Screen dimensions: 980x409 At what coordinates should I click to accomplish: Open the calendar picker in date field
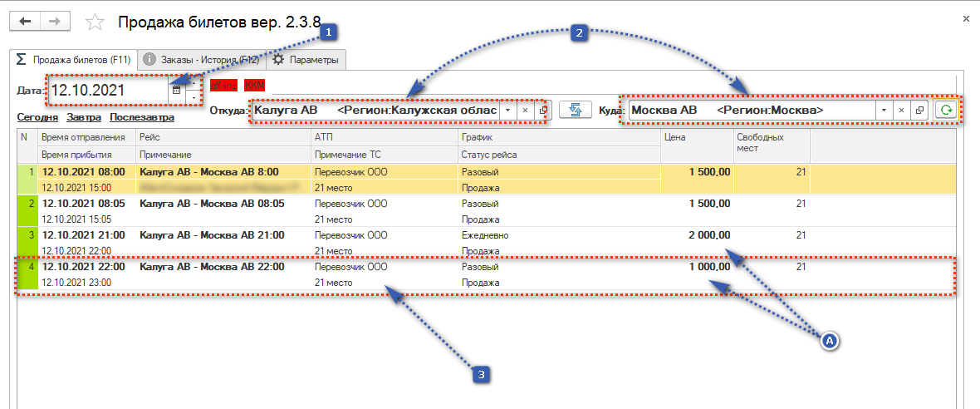tap(176, 90)
